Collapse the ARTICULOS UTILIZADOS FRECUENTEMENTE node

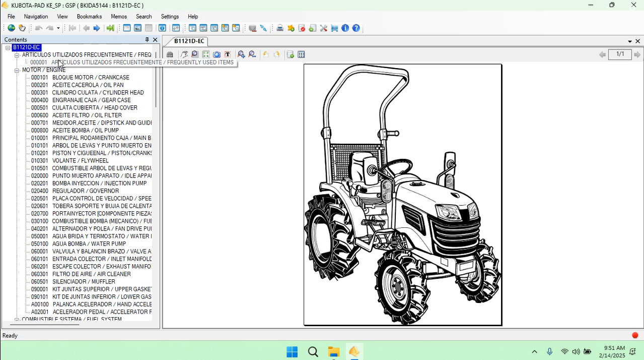coord(17,55)
